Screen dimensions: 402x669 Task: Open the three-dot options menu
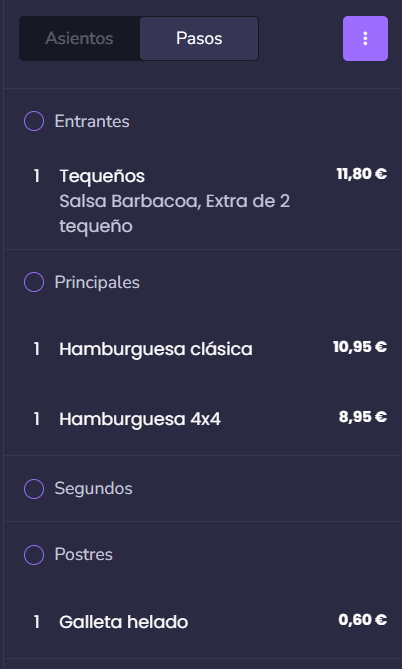tap(365, 38)
